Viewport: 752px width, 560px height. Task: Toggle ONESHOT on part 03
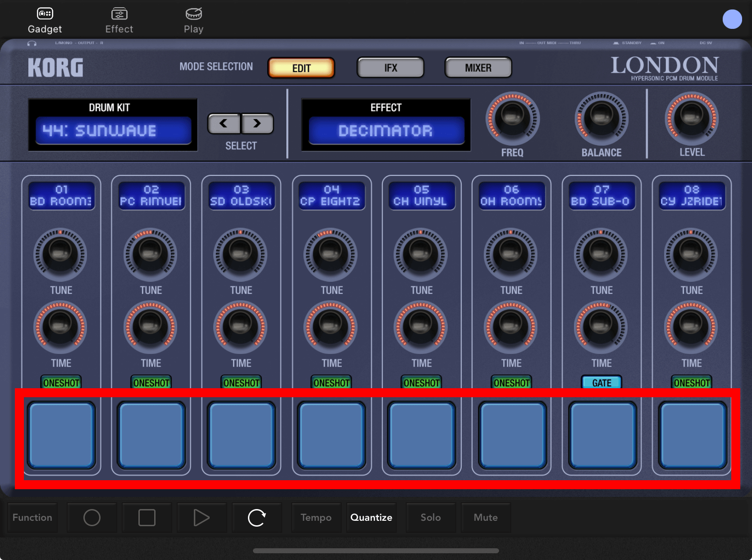coord(241,382)
